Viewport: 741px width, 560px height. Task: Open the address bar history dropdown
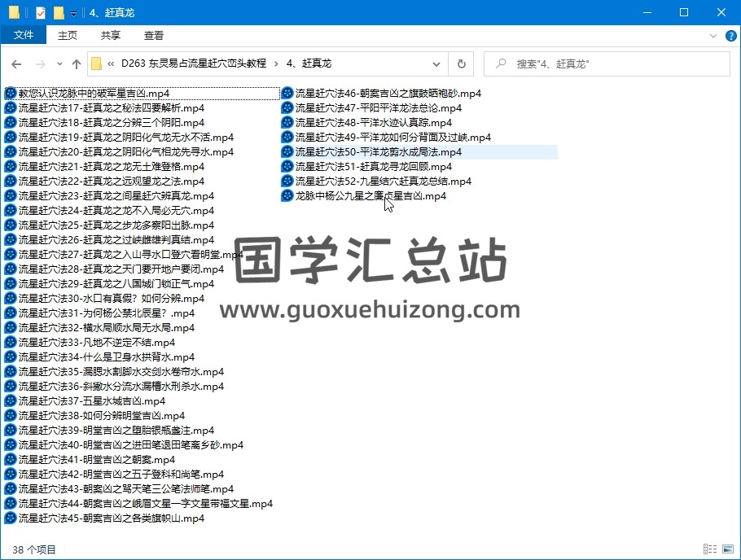438,63
